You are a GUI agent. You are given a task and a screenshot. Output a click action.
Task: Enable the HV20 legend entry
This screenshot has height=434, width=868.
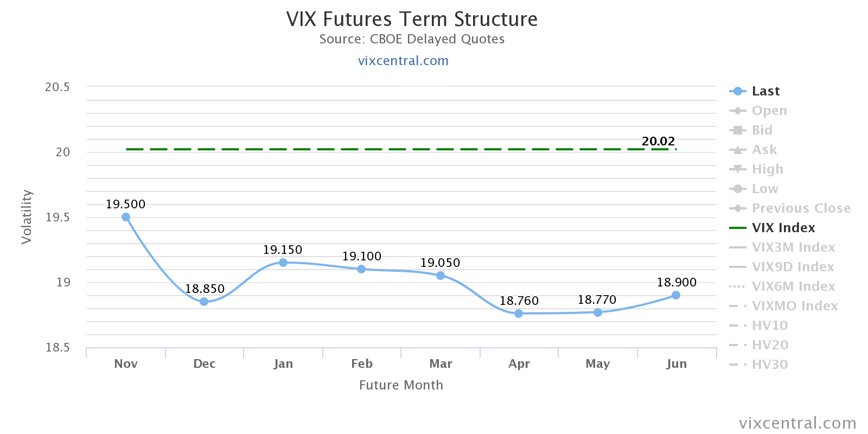770,345
